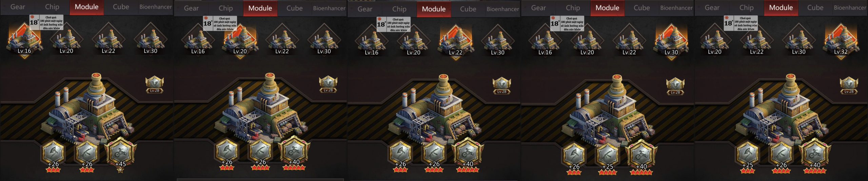Tap the +45 motorcycle skill badge
This screenshot has width=868, height=181.
(120, 152)
